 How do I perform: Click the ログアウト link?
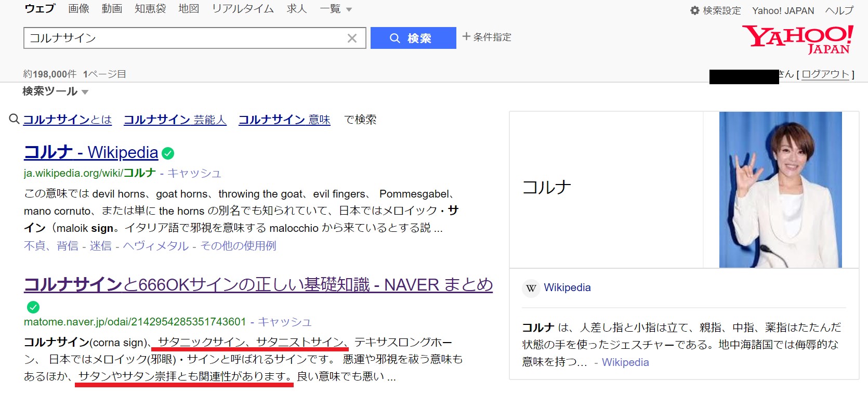[825, 74]
